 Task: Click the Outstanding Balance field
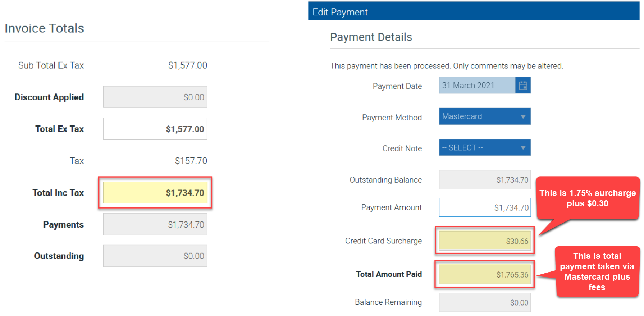[484, 180]
